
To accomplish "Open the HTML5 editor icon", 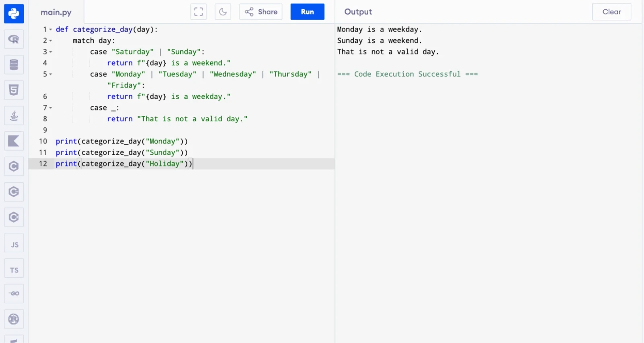I will (x=14, y=90).
